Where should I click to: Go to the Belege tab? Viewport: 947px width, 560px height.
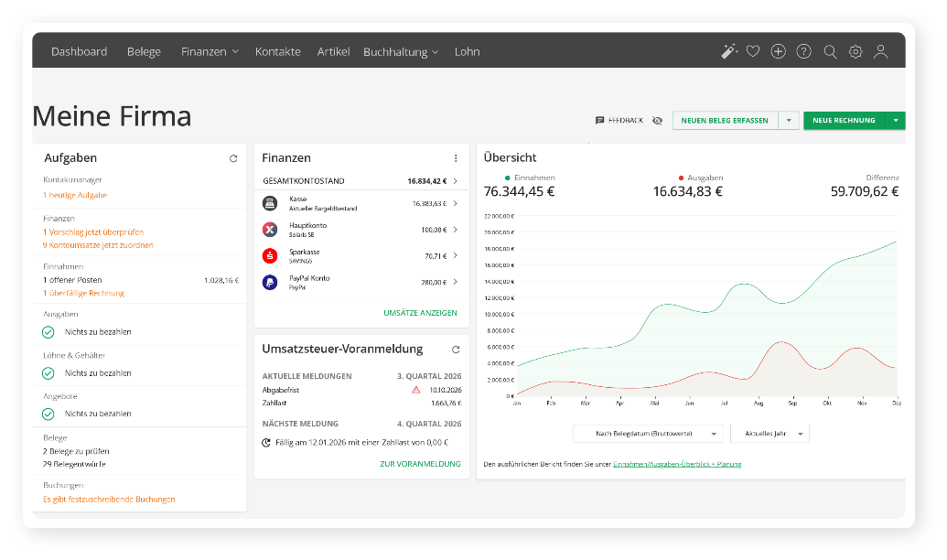[144, 52]
